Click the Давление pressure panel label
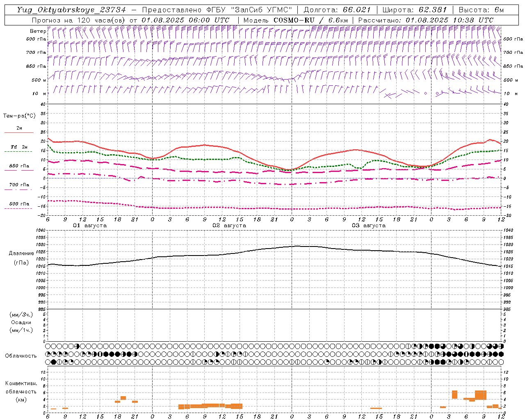 point(21,253)
